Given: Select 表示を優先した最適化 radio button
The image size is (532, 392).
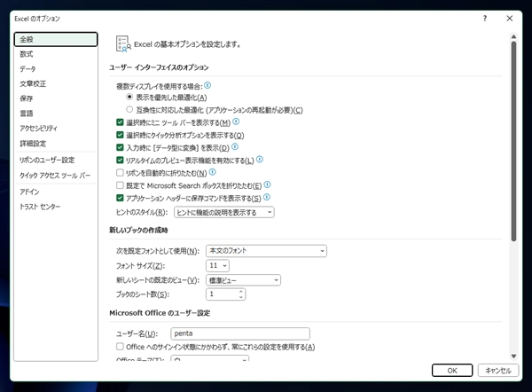Looking at the screenshot, I should click(129, 97).
